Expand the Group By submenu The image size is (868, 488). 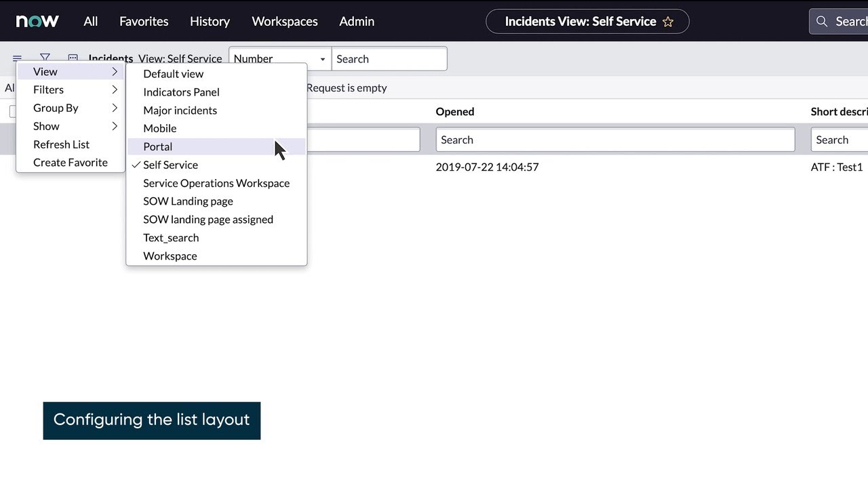[71, 108]
